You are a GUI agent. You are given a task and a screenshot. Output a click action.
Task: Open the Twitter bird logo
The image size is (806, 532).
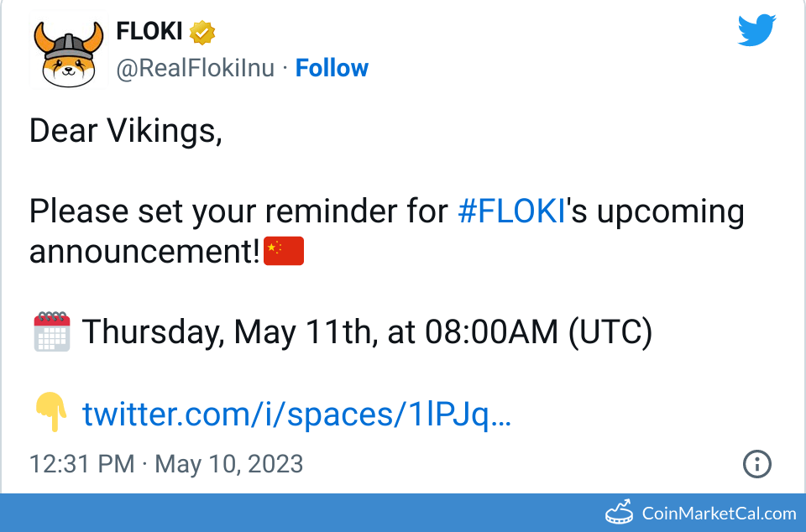coord(757,31)
